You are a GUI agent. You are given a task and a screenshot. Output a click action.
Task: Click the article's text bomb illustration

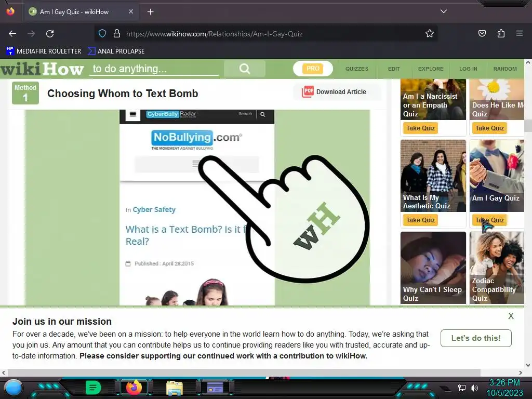pos(197,207)
